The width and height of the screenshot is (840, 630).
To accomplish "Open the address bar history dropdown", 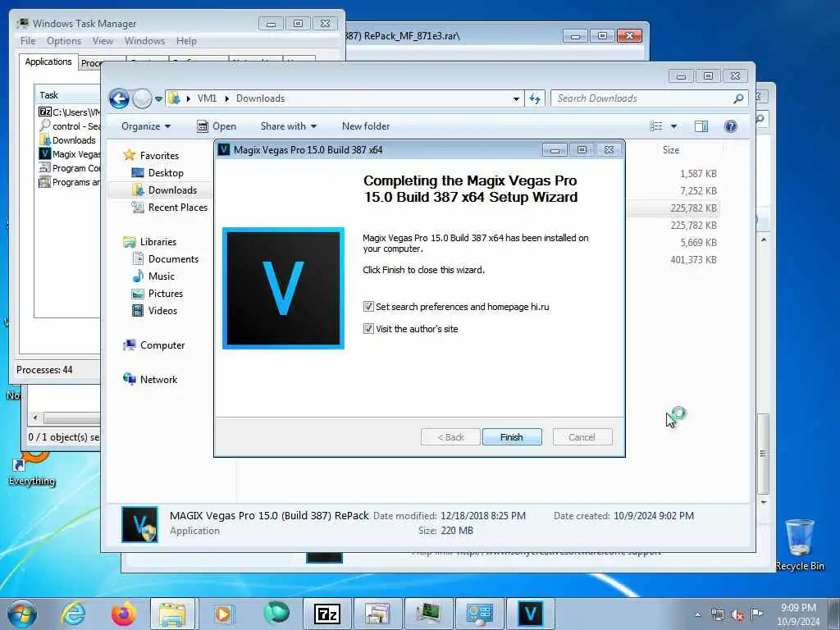I will click(x=516, y=98).
